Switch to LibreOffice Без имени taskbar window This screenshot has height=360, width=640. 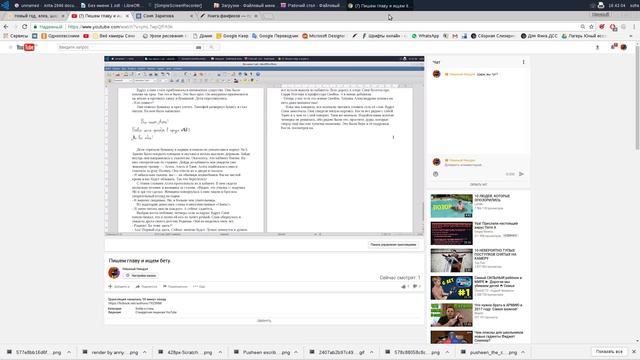[x=111, y=5]
